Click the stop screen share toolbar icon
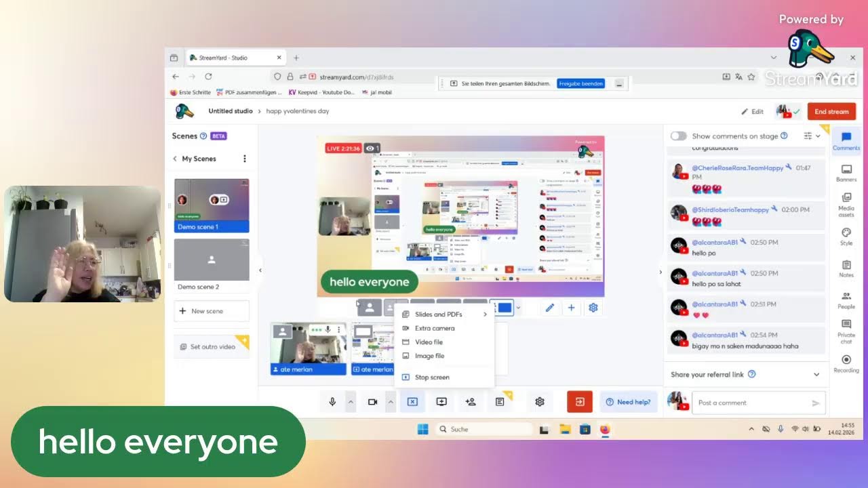The width and height of the screenshot is (868, 488). point(412,402)
